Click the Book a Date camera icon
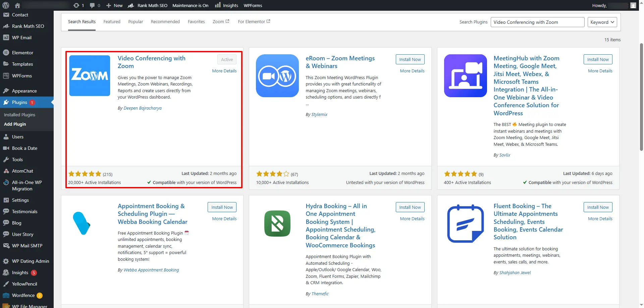Image resolution: width=644 pixels, height=308 pixels. coord(6,148)
